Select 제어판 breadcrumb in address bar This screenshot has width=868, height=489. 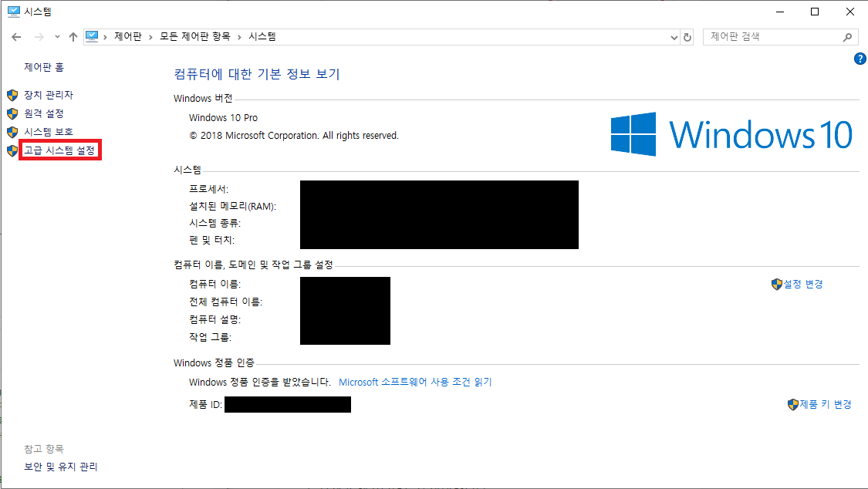(x=128, y=36)
